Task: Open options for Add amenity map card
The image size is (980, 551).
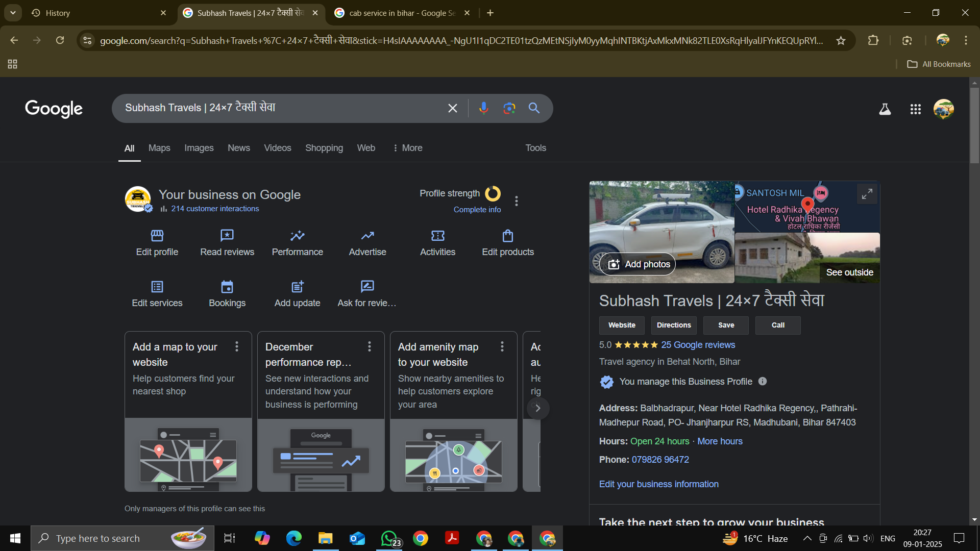Action: (x=502, y=347)
